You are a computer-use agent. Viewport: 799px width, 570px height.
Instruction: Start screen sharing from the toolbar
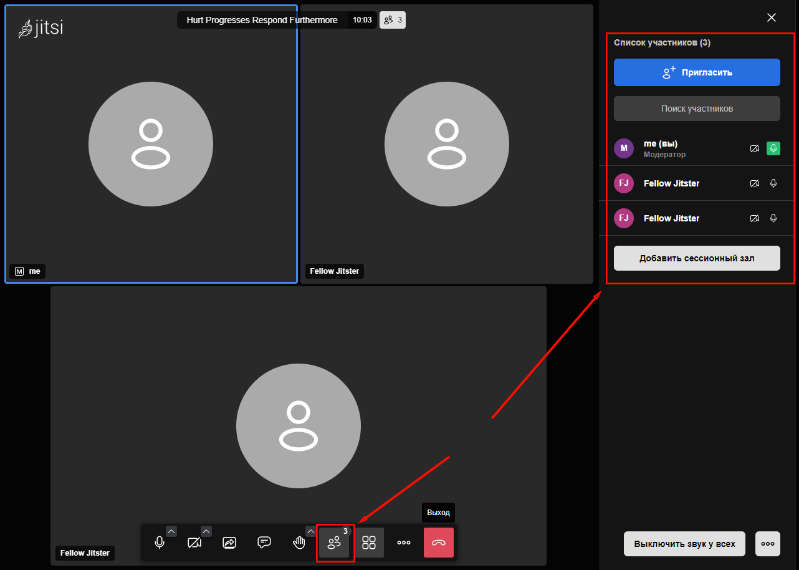229,542
